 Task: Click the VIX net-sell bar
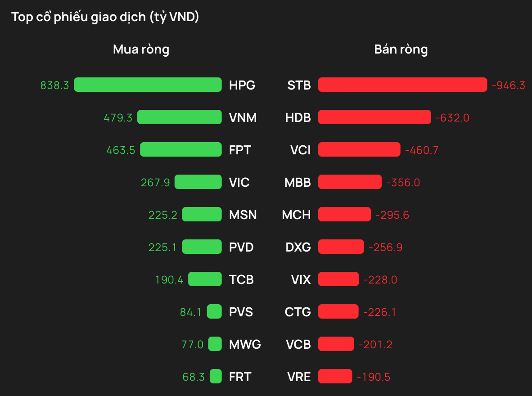[338, 279]
